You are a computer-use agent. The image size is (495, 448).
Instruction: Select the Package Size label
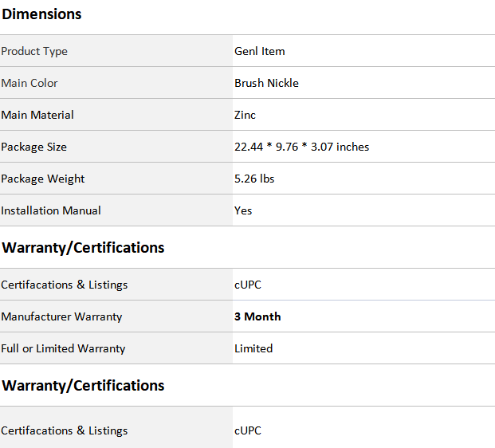click(x=33, y=147)
